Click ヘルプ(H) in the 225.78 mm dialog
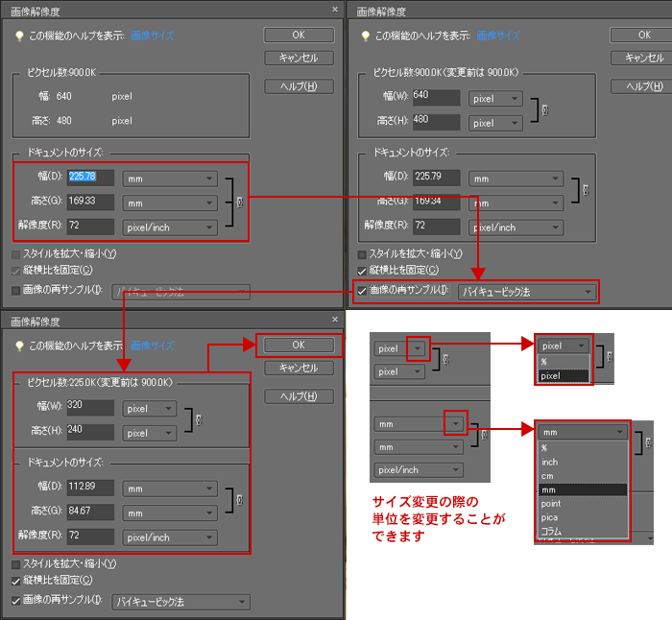The width and height of the screenshot is (672, 620). tap(299, 86)
